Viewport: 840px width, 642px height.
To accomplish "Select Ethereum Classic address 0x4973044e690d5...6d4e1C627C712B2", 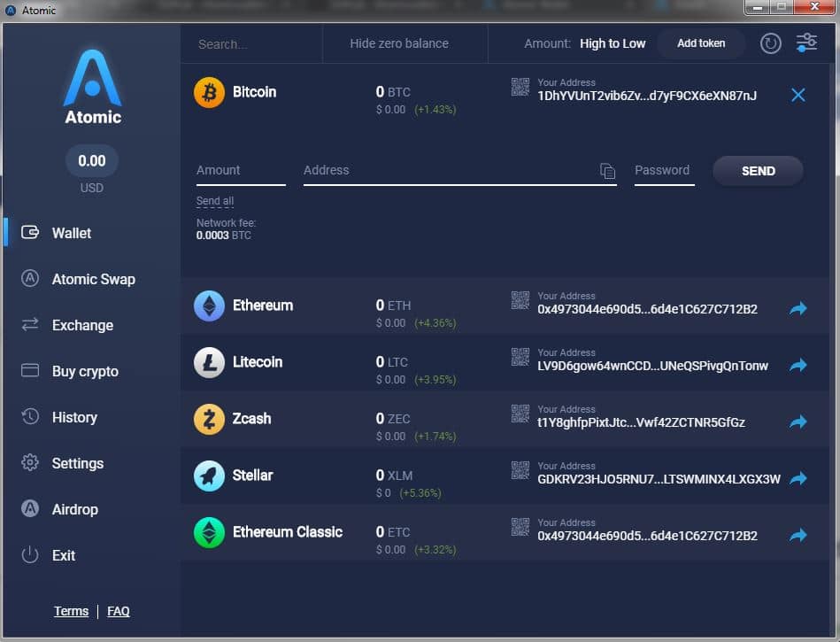I will 647,536.
